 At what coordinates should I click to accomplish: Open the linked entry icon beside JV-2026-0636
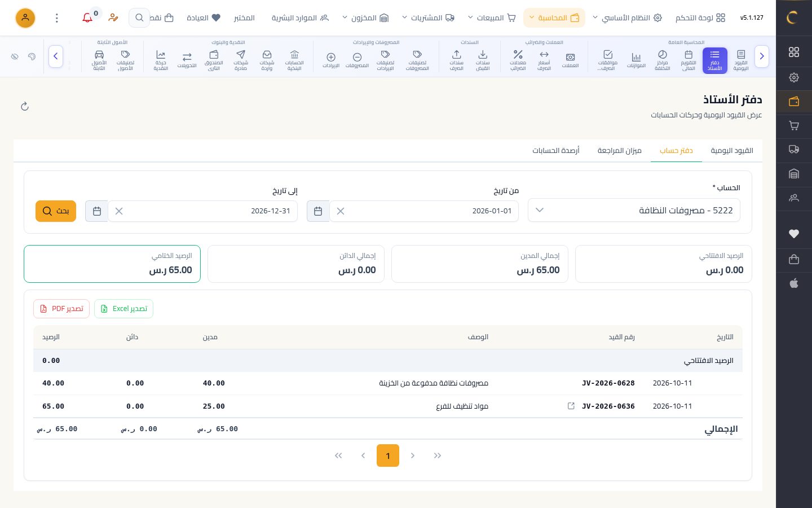coord(571,406)
